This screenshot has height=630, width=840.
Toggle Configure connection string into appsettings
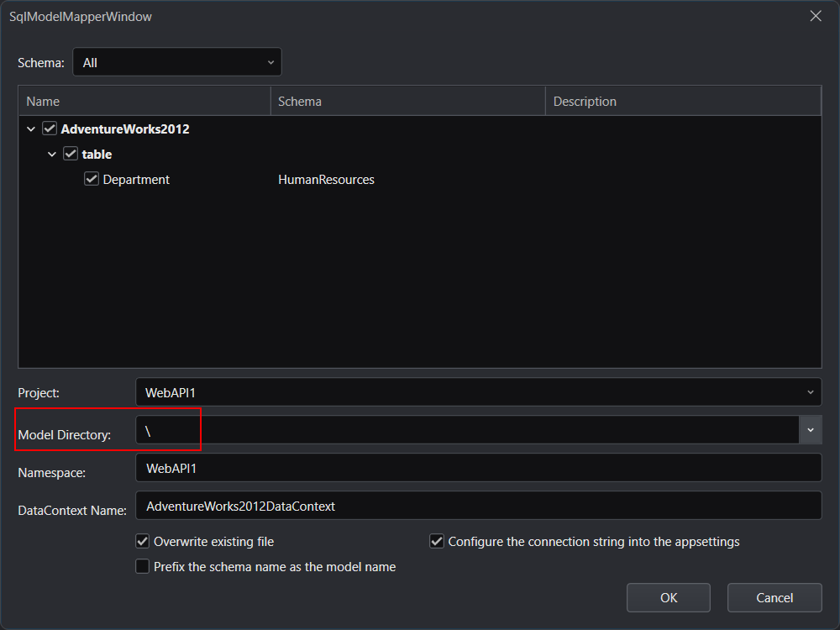(x=437, y=542)
